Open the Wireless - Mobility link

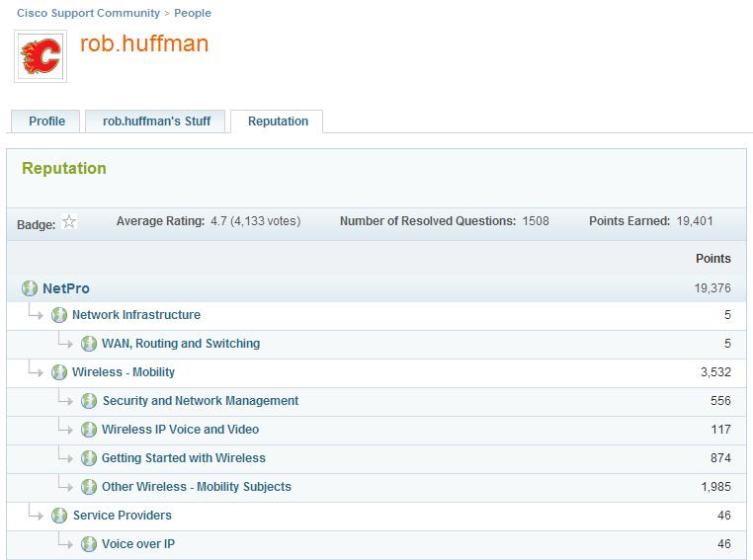[124, 372]
